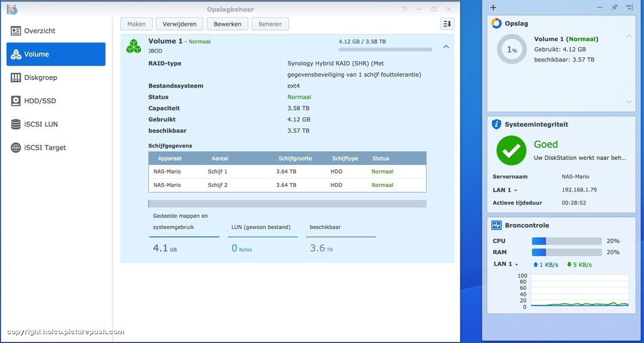Image resolution: width=644 pixels, height=343 pixels.
Task: Click the CPU usage bar
Action: point(567,241)
